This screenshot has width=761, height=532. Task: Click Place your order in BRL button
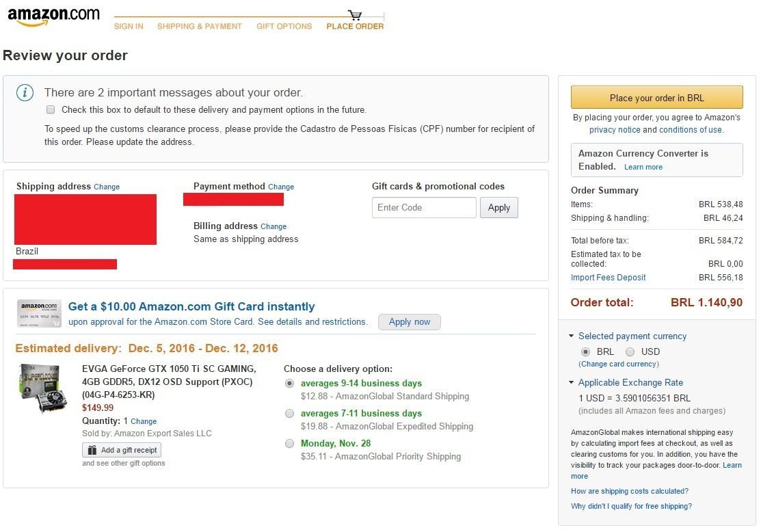[x=656, y=98]
